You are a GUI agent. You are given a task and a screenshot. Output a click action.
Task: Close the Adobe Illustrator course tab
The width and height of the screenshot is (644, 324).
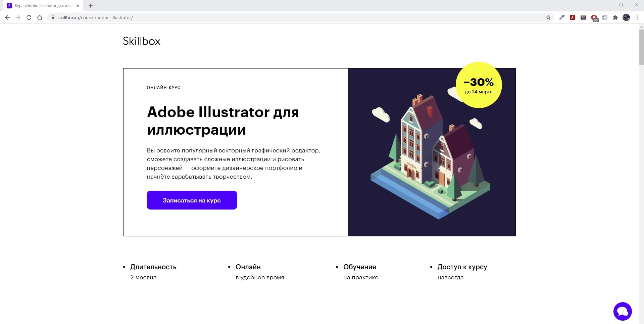click(x=78, y=6)
